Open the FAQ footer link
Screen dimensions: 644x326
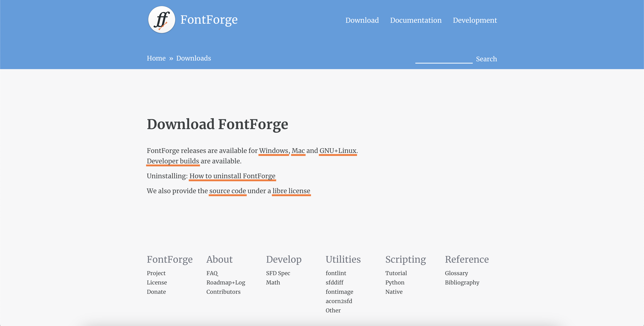(x=212, y=273)
